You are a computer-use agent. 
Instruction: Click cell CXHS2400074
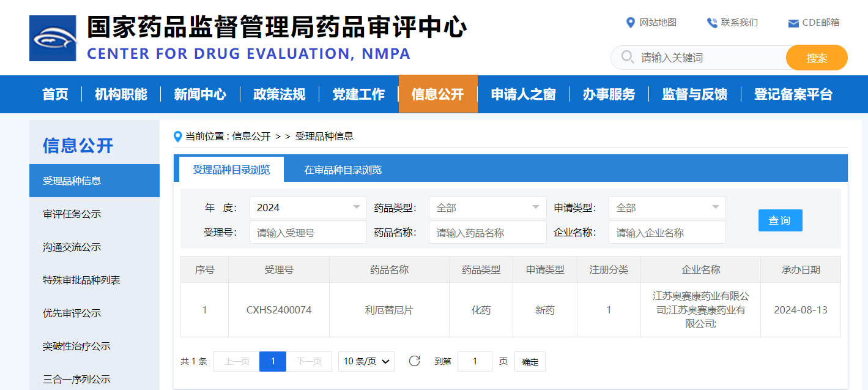[279, 310]
